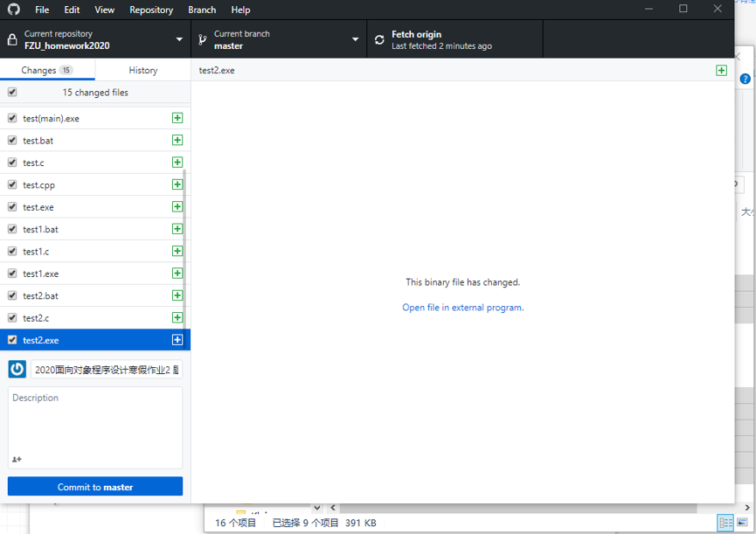The image size is (756, 534).
Task: Open the Repository menu
Action: pyautogui.click(x=151, y=10)
